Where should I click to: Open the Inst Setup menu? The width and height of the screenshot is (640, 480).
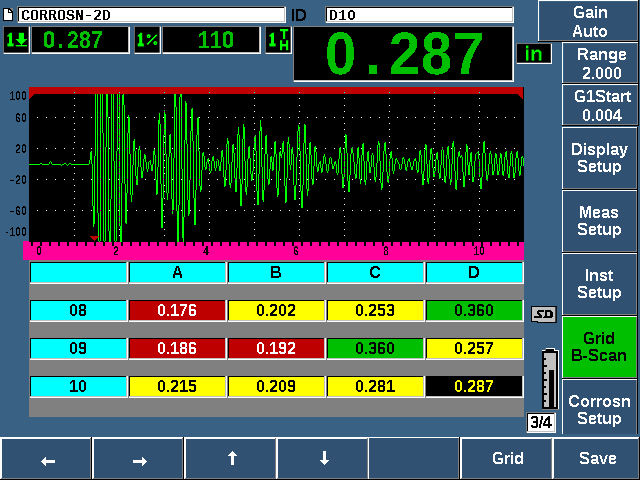[x=600, y=284]
